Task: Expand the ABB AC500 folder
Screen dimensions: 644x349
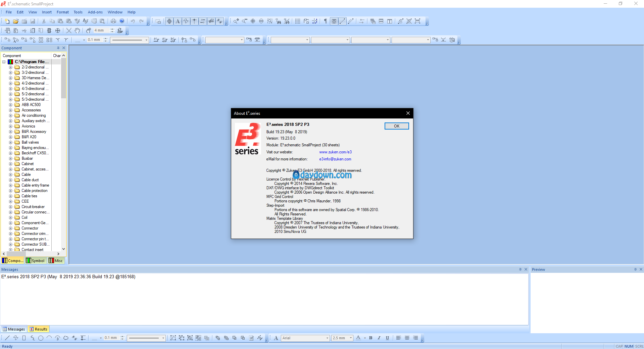Action: tap(10, 105)
